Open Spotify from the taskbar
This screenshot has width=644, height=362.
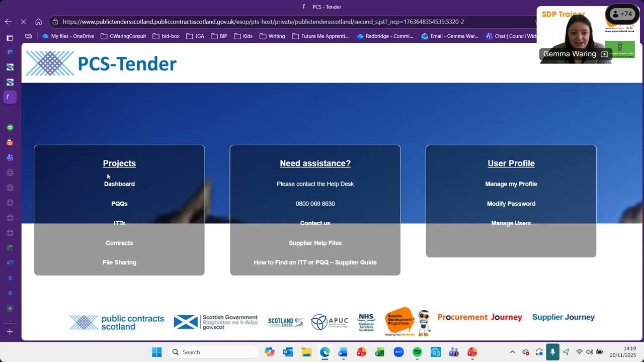pyautogui.click(x=417, y=352)
